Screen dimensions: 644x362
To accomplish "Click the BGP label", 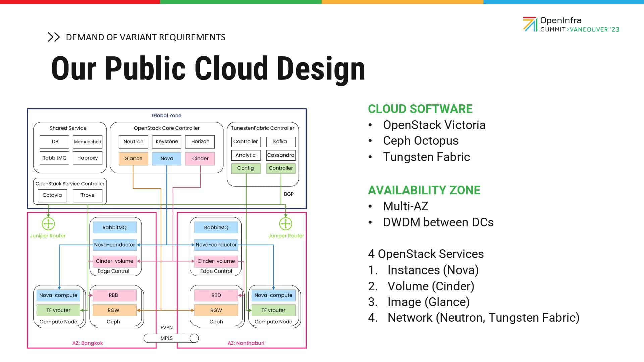I will click(x=289, y=194).
